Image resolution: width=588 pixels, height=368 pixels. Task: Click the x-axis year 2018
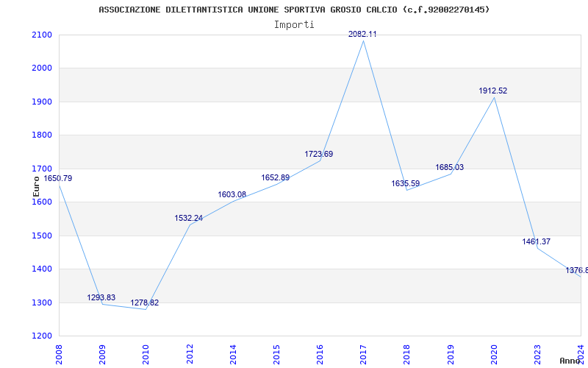tap(407, 355)
